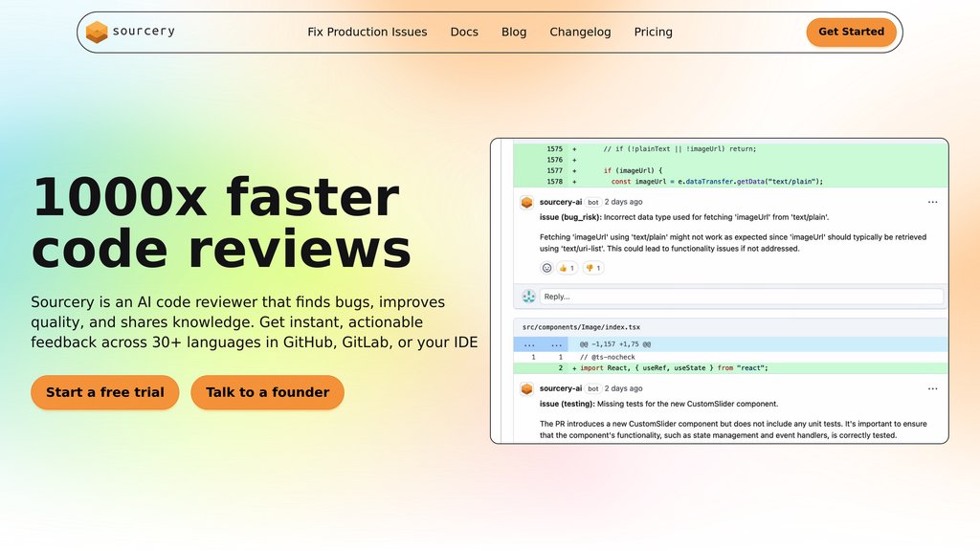Viewport: 980px width, 551px height.
Task: Click code line number 1575
Action: [x=554, y=149]
